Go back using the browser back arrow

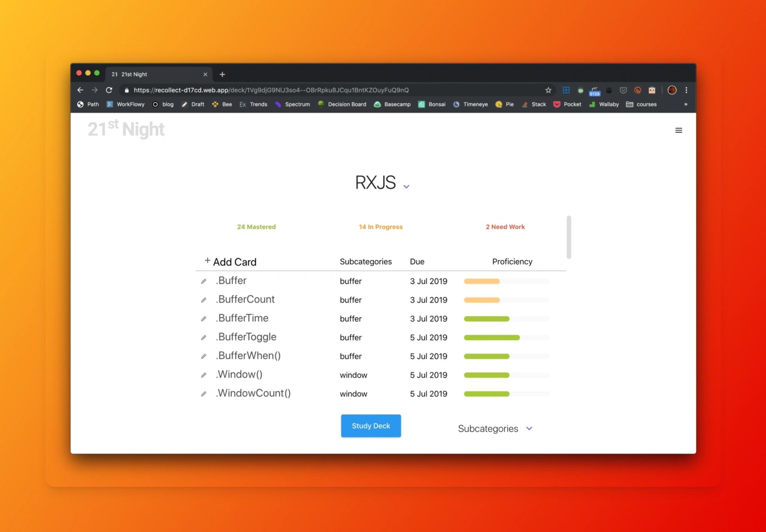80,90
